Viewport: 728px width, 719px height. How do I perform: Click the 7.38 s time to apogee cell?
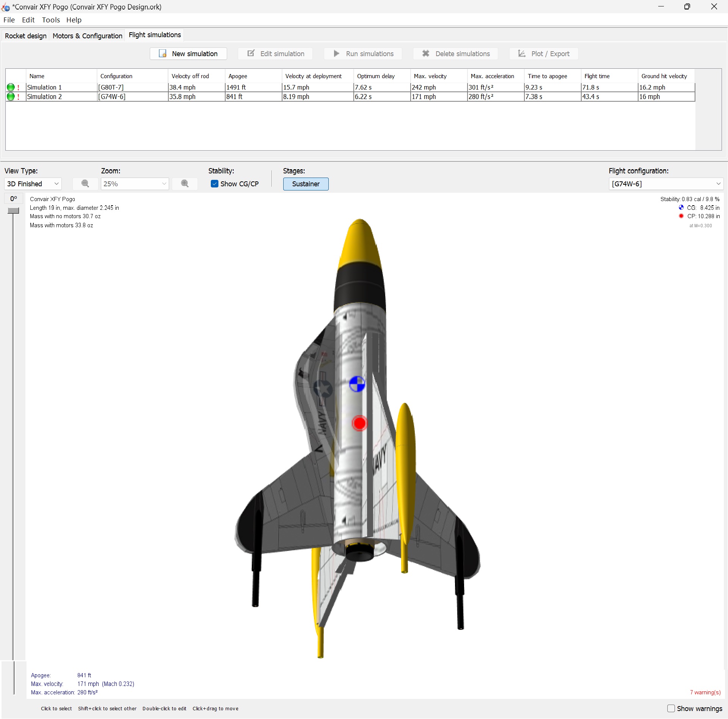click(x=552, y=97)
